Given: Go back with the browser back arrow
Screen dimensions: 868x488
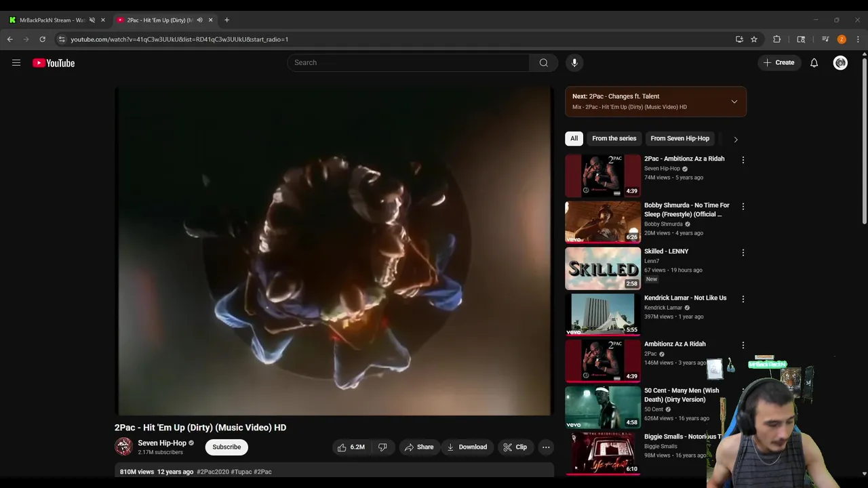Looking at the screenshot, I should point(10,39).
